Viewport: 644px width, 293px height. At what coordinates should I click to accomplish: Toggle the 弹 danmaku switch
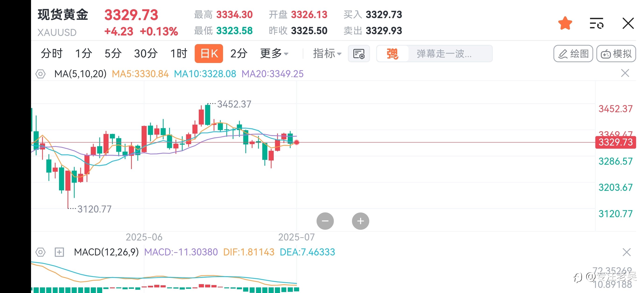tap(392, 54)
